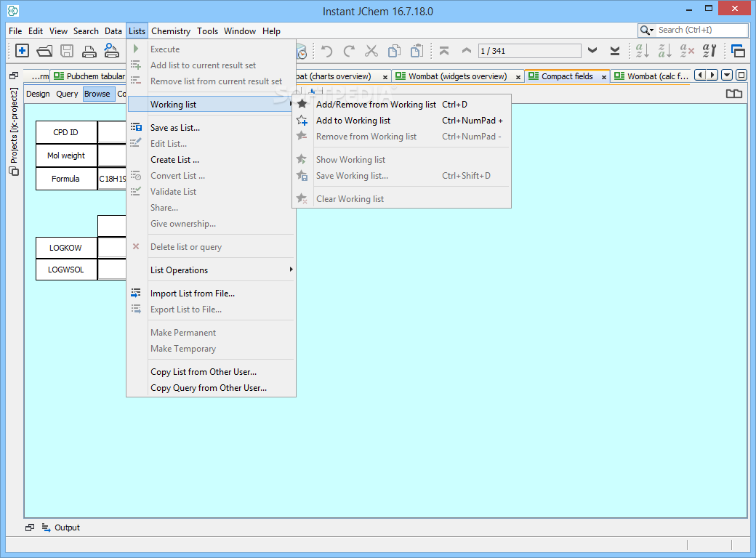
Task: Go to last record arrow icon
Action: point(615,51)
